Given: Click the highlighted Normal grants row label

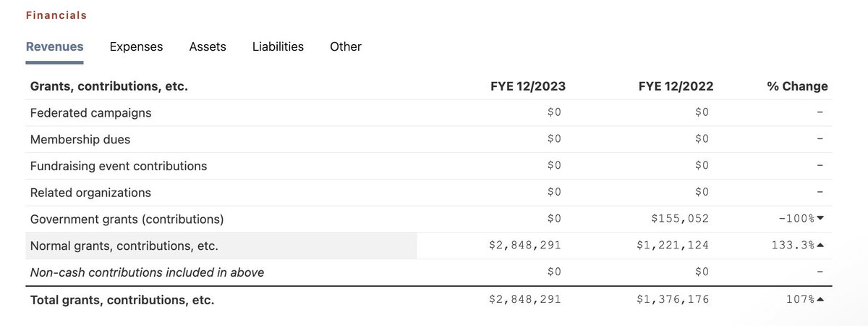Looking at the screenshot, I should (124, 246).
